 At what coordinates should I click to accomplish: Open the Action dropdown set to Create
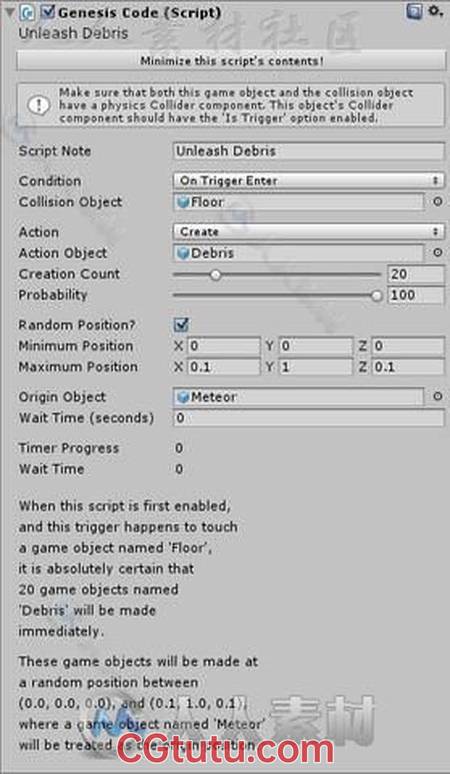coord(308,232)
